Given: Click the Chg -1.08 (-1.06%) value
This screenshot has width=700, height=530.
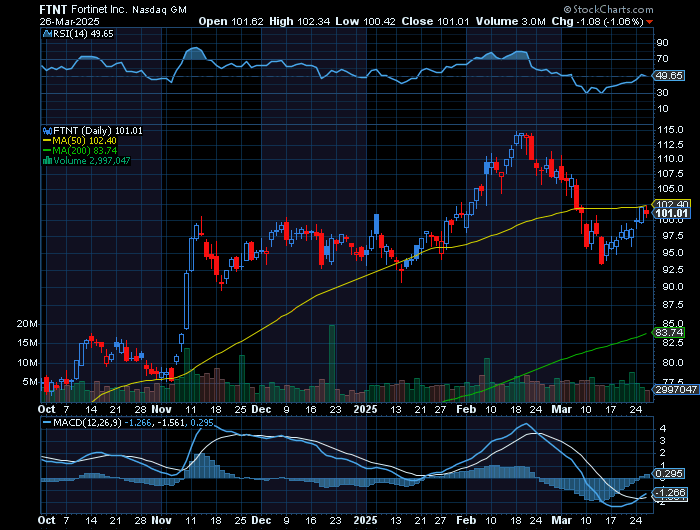Looking at the screenshot, I should point(597,21).
